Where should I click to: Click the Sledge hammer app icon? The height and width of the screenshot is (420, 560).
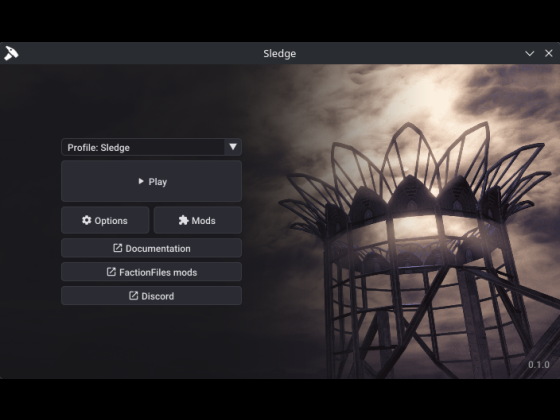point(11,53)
